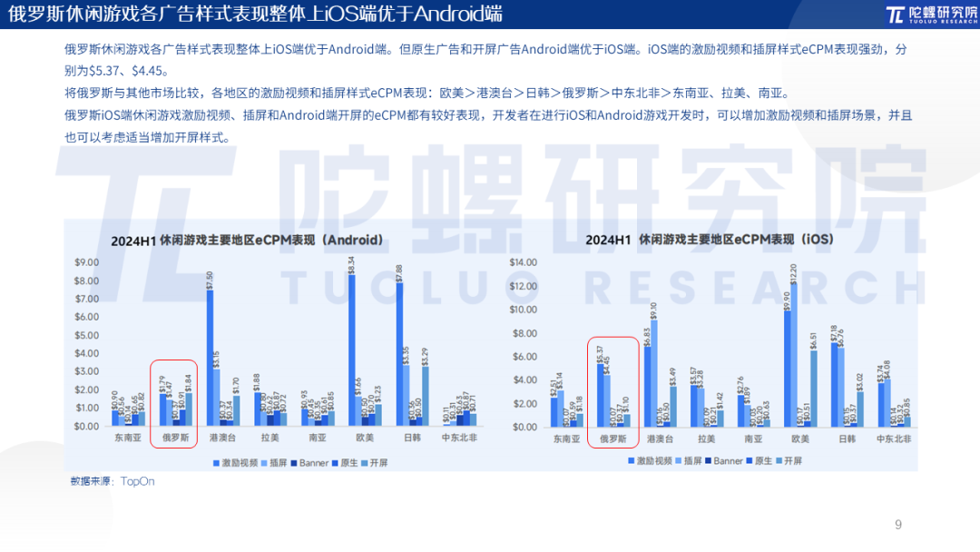Click 激励视频 legend swatch in Android chart

(216, 463)
